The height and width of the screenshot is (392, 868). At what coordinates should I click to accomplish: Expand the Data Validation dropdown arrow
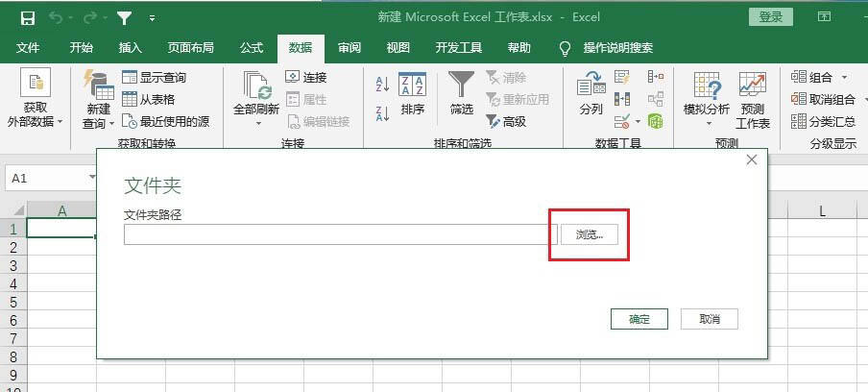point(638,122)
